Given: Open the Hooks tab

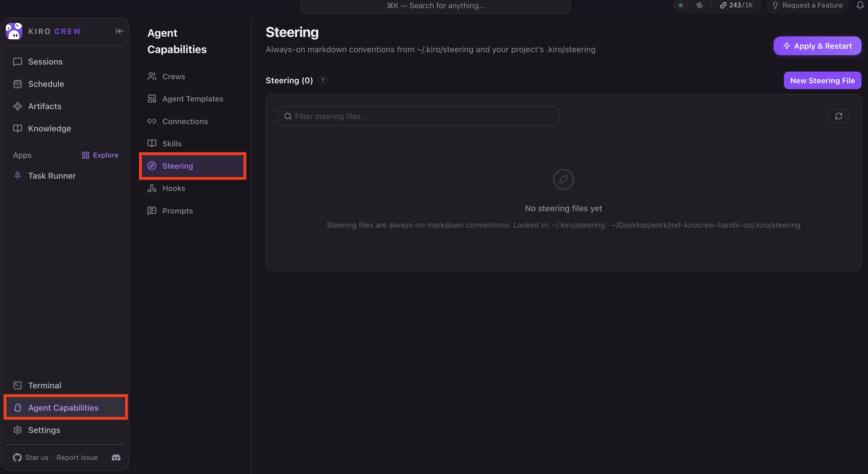Looking at the screenshot, I should pos(192,188).
